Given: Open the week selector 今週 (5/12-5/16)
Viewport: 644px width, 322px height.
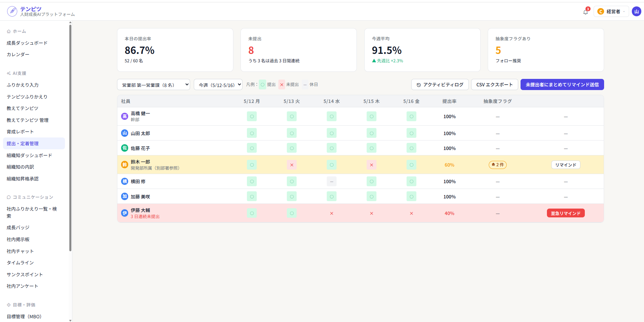Looking at the screenshot, I should [x=218, y=85].
